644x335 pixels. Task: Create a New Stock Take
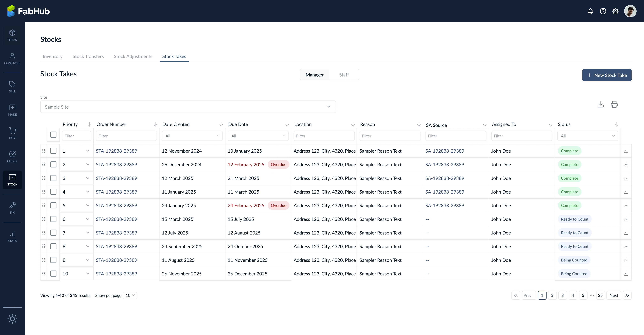(607, 75)
